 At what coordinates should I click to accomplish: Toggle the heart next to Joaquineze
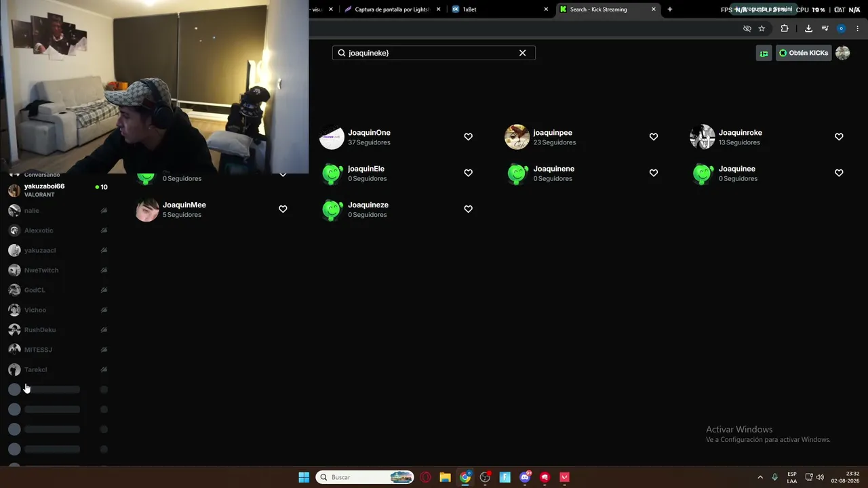tap(468, 209)
